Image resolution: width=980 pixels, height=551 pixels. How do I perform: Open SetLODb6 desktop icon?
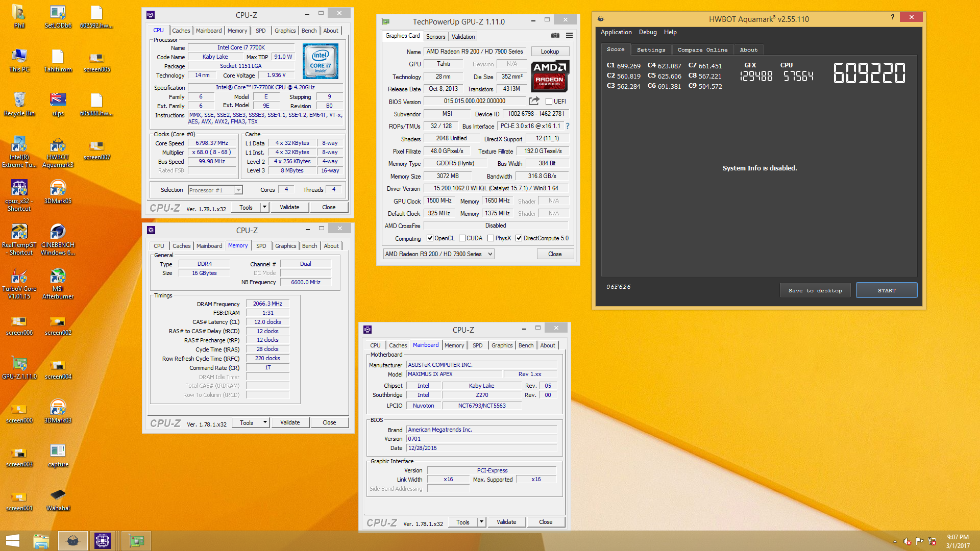[58, 16]
